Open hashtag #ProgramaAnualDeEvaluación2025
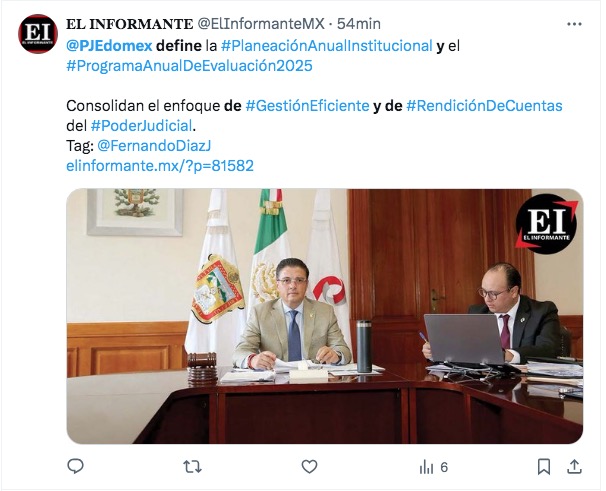Screen dimensions: 606x491 pyautogui.click(x=189, y=66)
